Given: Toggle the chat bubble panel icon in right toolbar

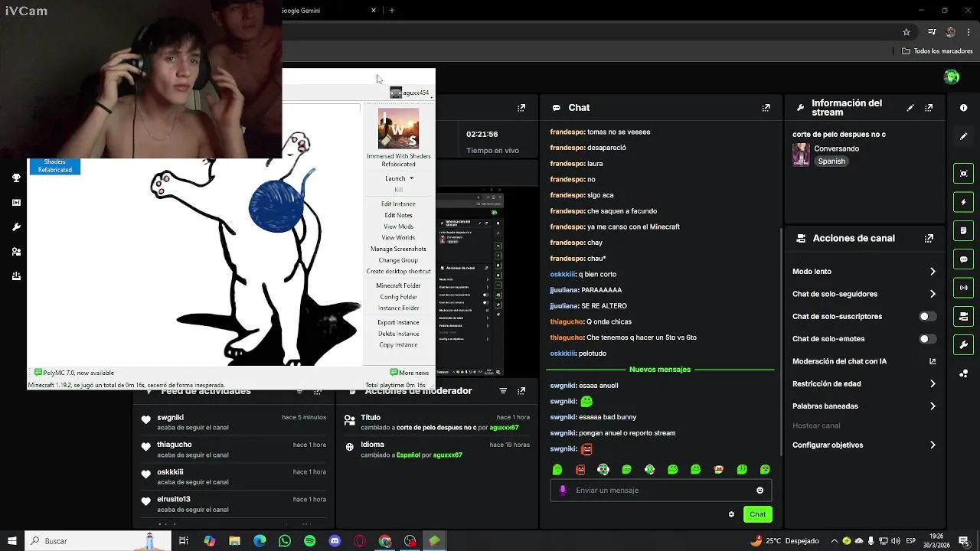Looking at the screenshot, I should point(963,259).
